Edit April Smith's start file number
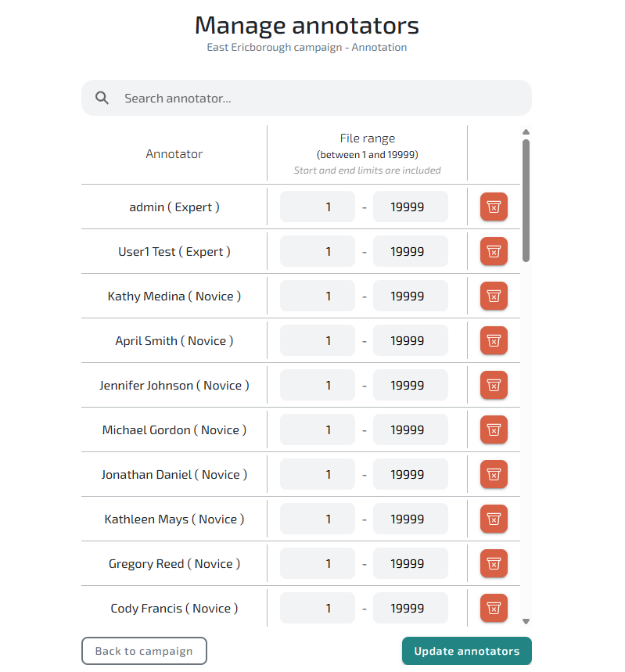Screen dimensions: 625x672 (318, 341)
